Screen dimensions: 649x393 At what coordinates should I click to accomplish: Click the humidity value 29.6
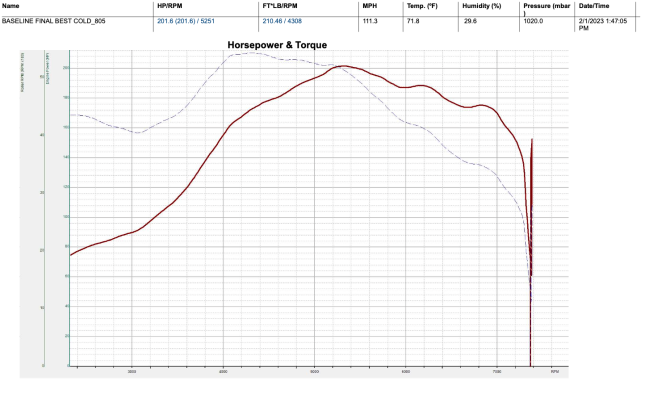(470, 21)
